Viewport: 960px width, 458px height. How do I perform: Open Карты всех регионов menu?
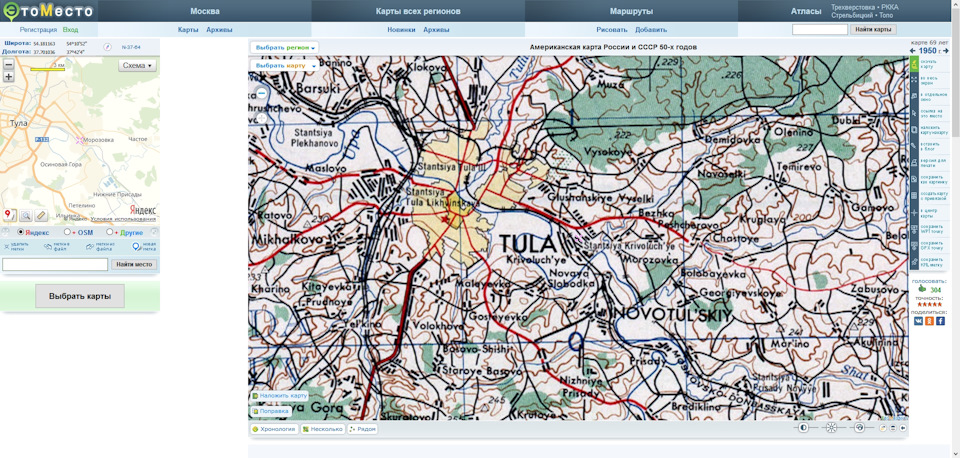click(418, 11)
